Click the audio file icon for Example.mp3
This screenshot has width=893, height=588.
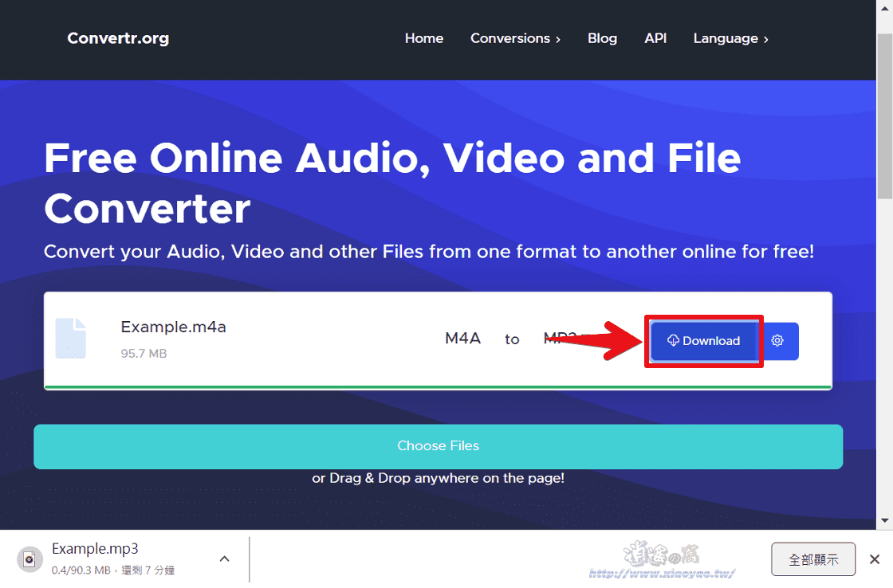pos(30,559)
